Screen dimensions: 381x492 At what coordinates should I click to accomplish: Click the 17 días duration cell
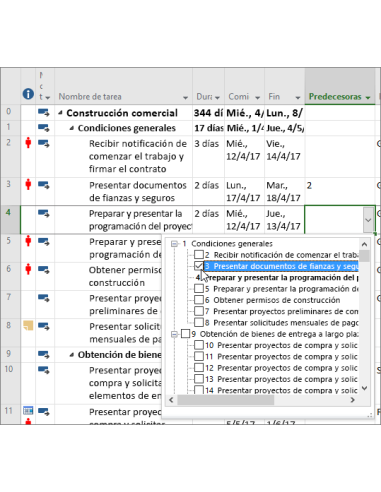[x=208, y=128]
